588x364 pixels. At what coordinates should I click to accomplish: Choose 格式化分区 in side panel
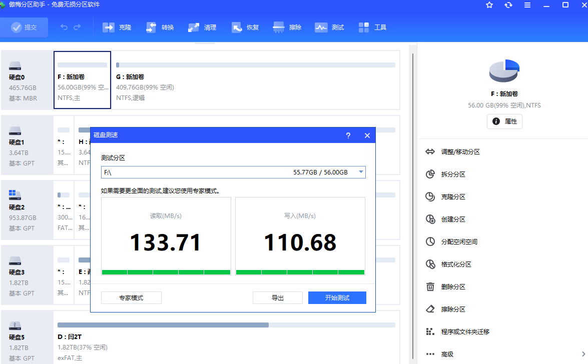point(448,264)
